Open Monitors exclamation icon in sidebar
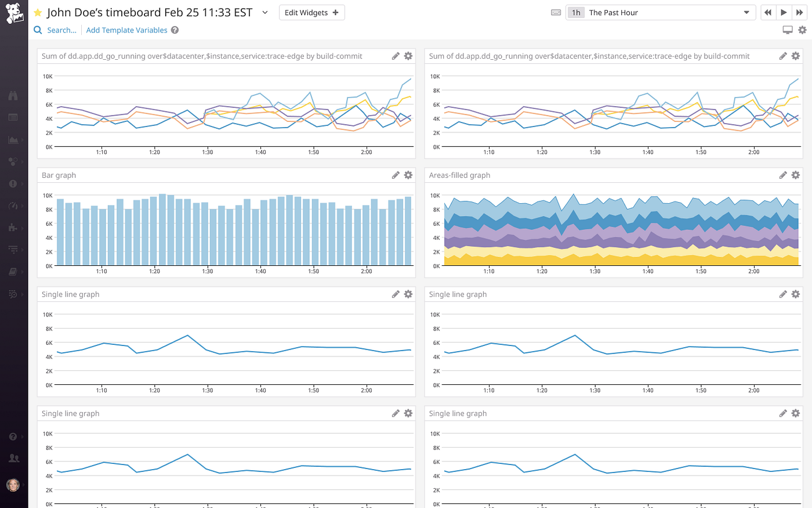This screenshot has width=812, height=508. click(x=13, y=183)
